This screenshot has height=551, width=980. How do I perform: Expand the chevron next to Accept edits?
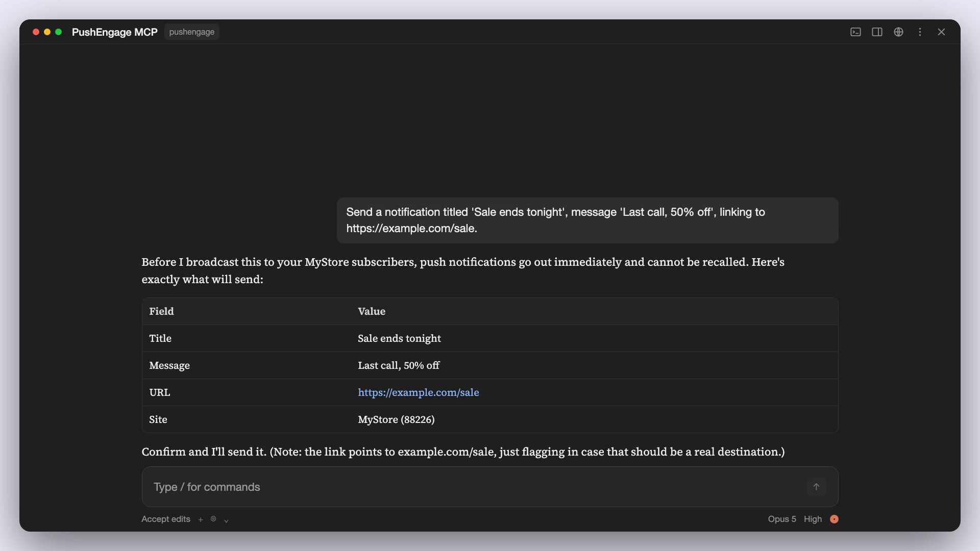226,520
